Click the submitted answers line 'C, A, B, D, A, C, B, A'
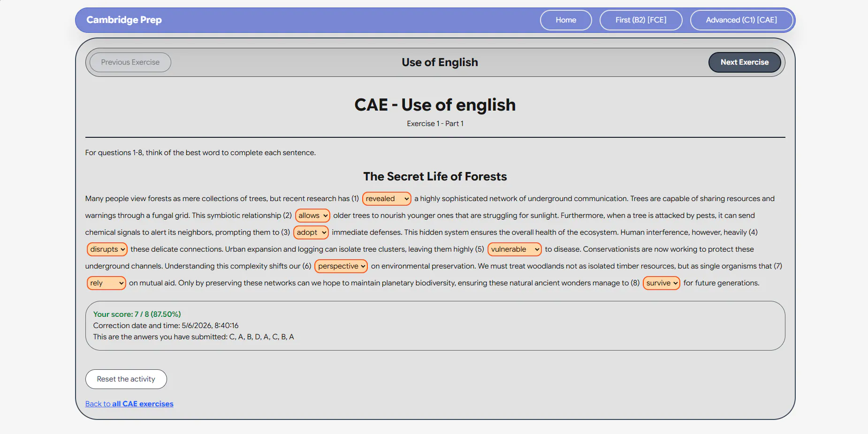The height and width of the screenshot is (434, 868). (x=193, y=337)
